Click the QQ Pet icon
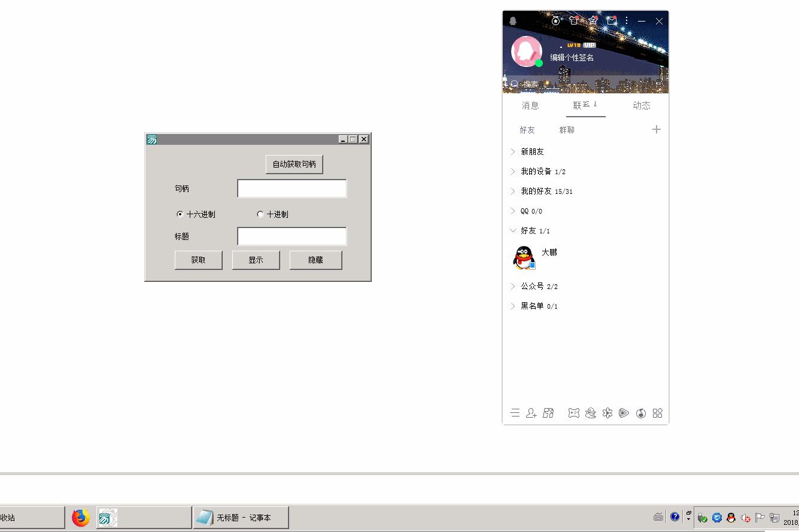Image resolution: width=799 pixels, height=532 pixels. [x=591, y=413]
